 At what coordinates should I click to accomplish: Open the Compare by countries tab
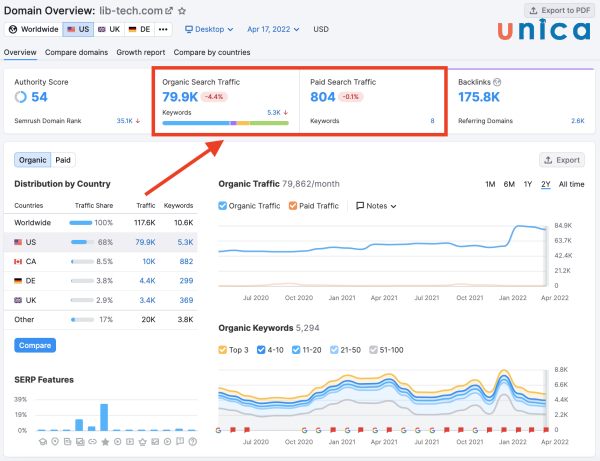[212, 52]
